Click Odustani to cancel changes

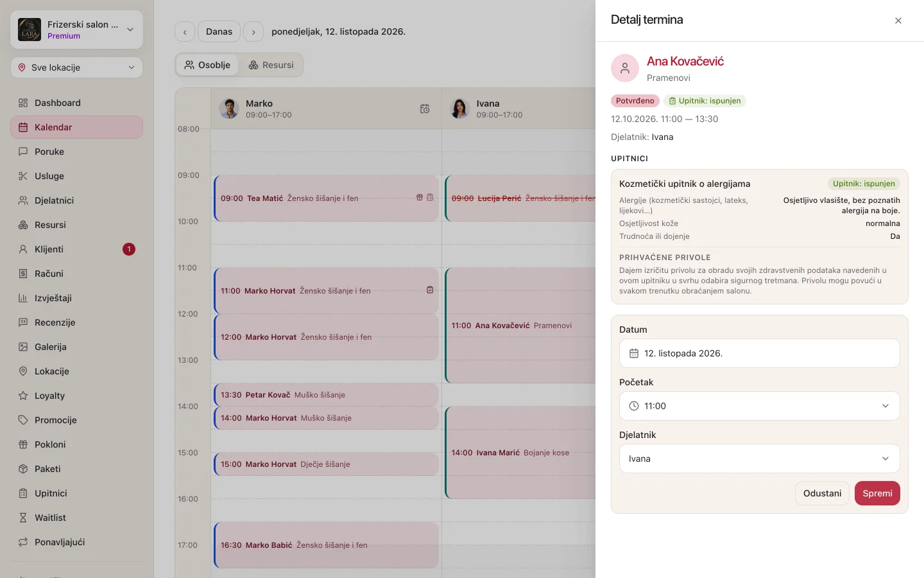tap(822, 493)
